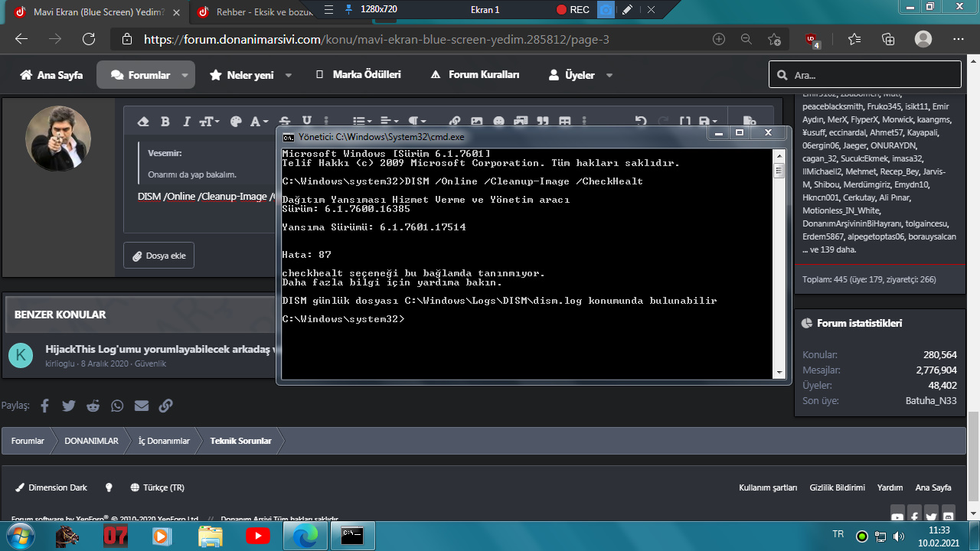This screenshot has height=551, width=980.
Task: Open YouTube from the taskbar
Action: tap(257, 536)
